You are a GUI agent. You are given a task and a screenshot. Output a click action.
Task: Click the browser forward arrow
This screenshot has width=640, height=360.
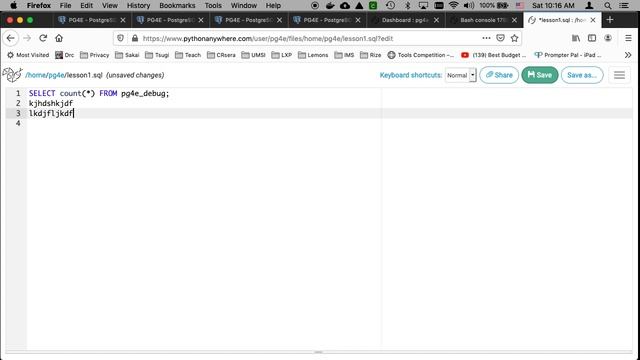click(x=27, y=38)
